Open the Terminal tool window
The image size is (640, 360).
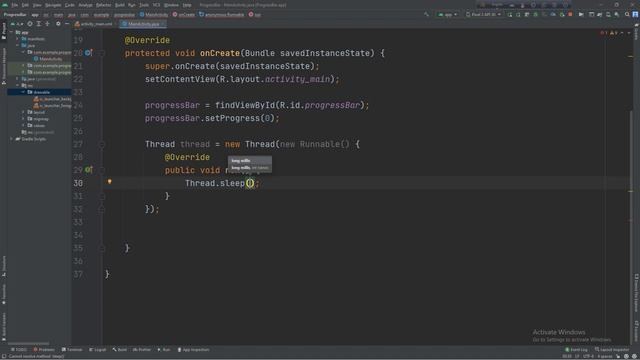tap(72, 350)
